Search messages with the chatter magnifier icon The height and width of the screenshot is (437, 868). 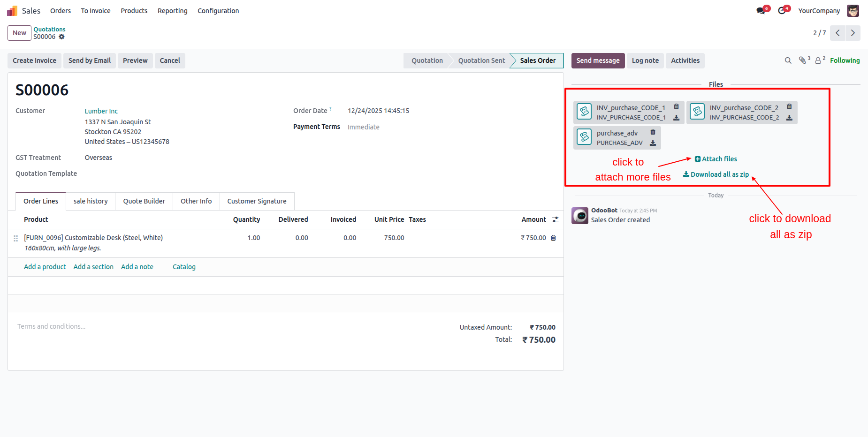[x=788, y=60]
